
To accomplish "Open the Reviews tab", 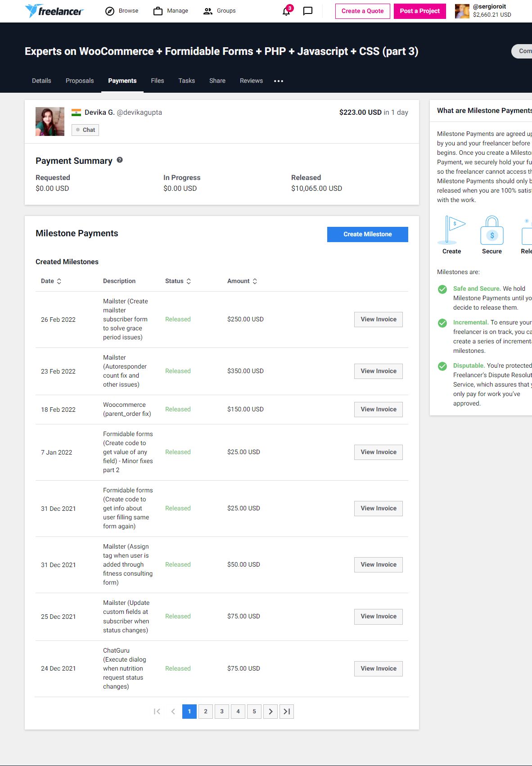I will (x=251, y=81).
